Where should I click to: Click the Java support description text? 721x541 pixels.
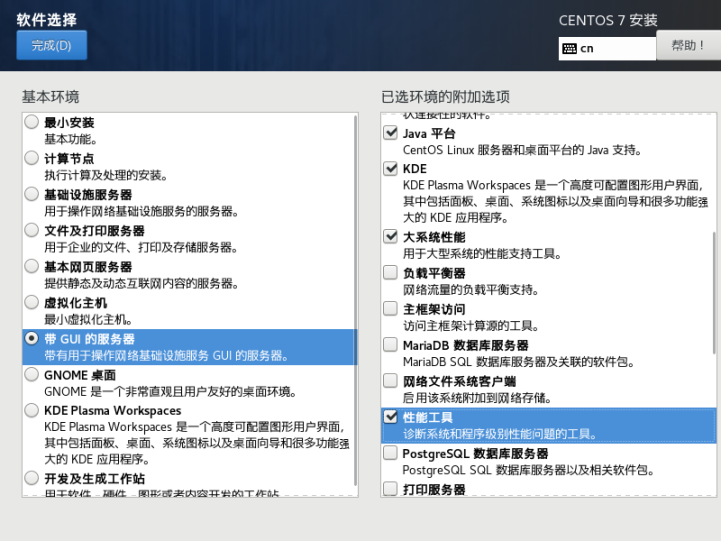pyautogui.click(x=523, y=150)
